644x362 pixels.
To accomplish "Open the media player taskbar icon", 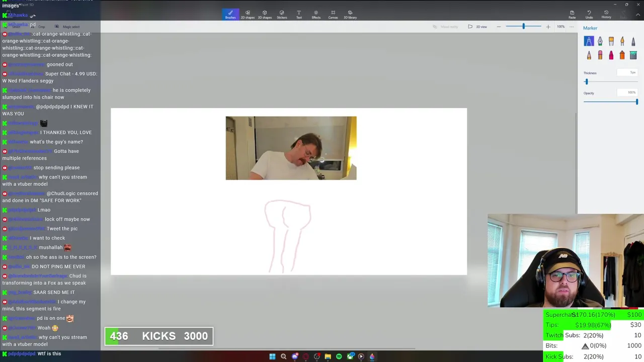I will (x=361, y=356).
